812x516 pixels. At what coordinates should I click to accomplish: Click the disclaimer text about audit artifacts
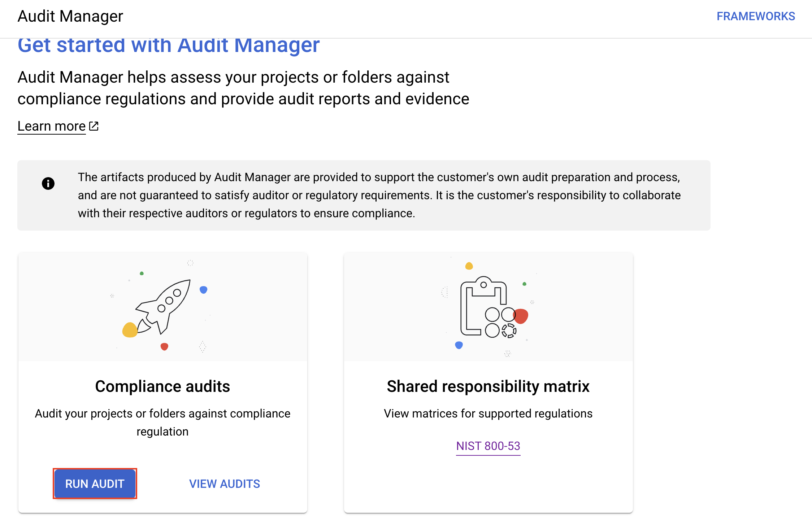pos(379,195)
